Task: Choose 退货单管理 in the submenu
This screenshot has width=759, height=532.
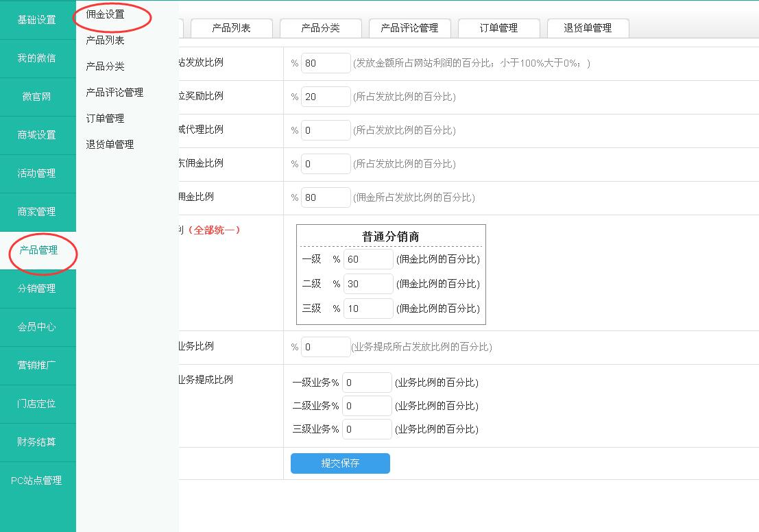Action: pos(110,145)
